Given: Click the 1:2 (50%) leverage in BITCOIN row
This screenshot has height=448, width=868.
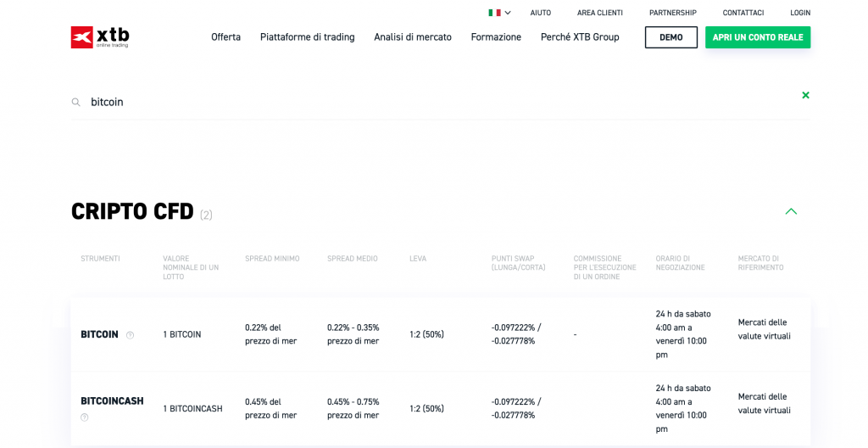Looking at the screenshot, I should 427,334.
